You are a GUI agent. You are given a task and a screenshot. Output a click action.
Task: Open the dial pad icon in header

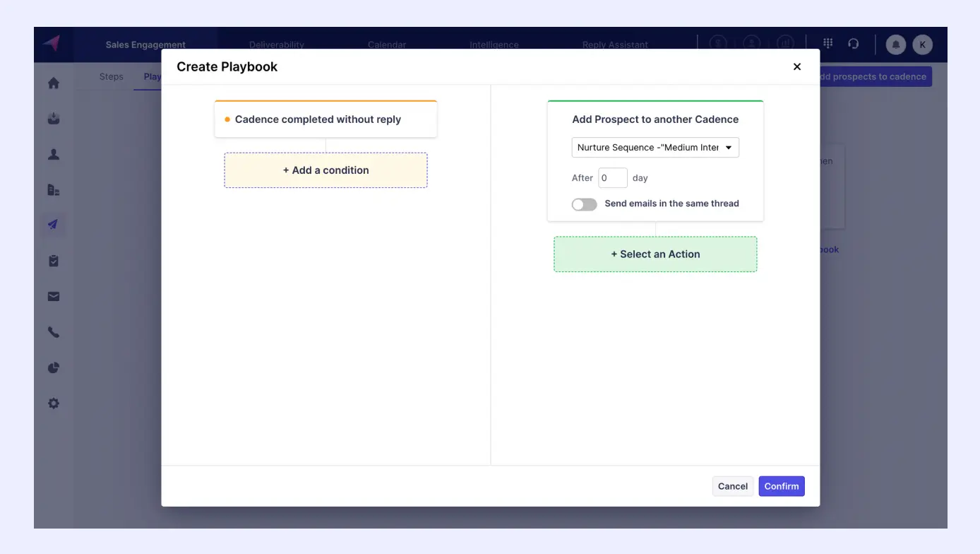828,44
